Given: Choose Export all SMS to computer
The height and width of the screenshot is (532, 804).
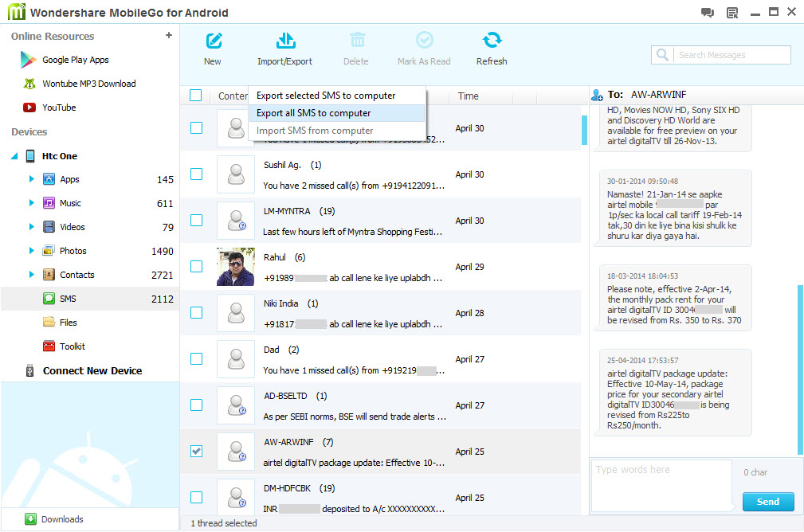Looking at the screenshot, I should click(x=337, y=113).
